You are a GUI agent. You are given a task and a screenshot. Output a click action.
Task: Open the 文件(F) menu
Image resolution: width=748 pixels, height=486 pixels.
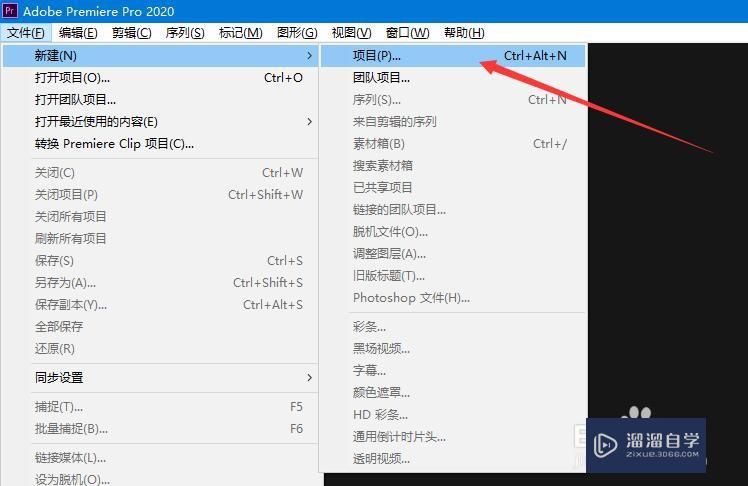click(x=26, y=32)
